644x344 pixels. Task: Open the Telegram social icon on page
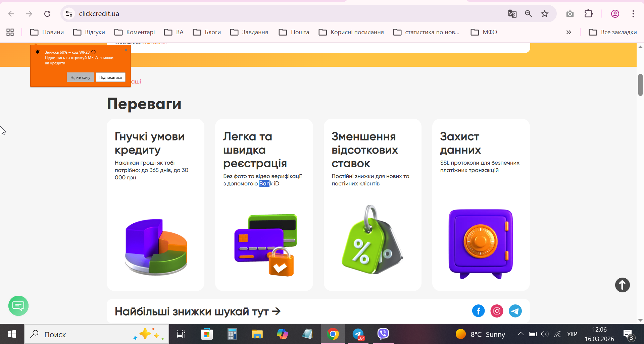pos(515,311)
